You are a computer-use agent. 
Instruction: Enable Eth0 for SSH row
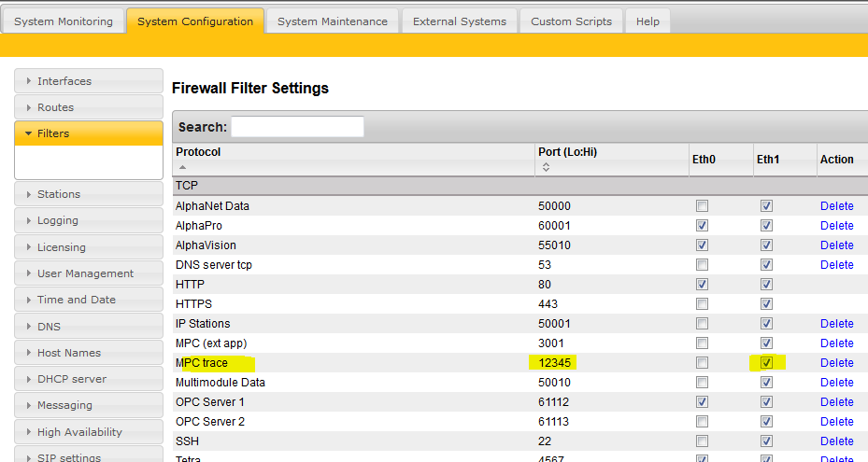click(702, 441)
